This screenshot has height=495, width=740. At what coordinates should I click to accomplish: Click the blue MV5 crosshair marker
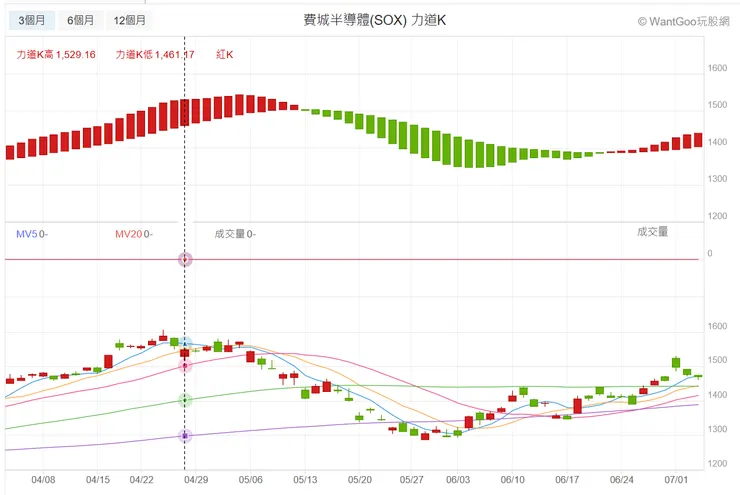click(185, 344)
